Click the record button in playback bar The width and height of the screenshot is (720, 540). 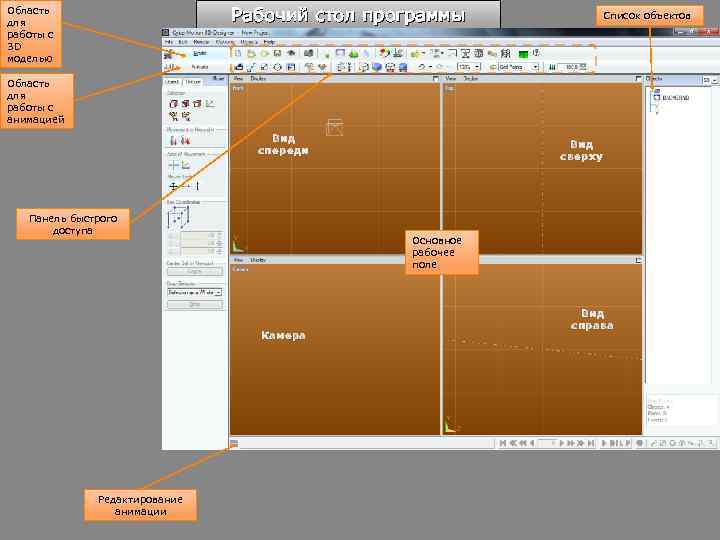[639, 443]
